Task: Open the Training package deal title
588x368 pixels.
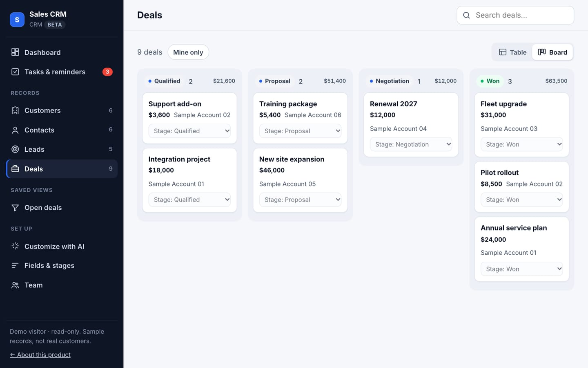Action: point(288,104)
